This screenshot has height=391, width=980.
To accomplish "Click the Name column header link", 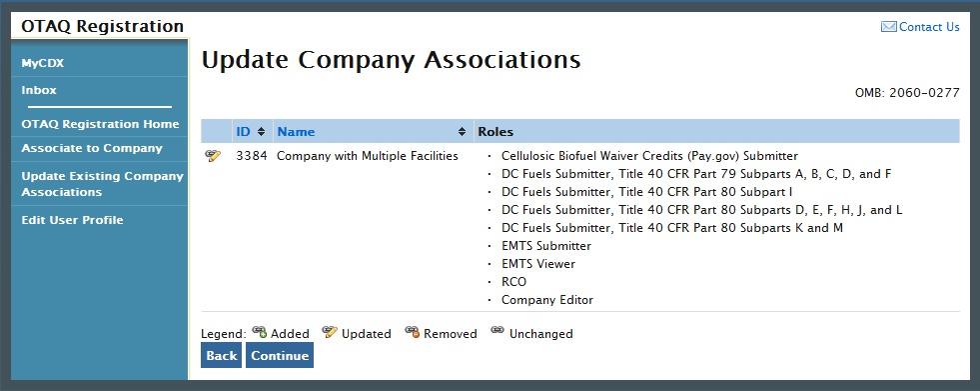I will 297,132.
